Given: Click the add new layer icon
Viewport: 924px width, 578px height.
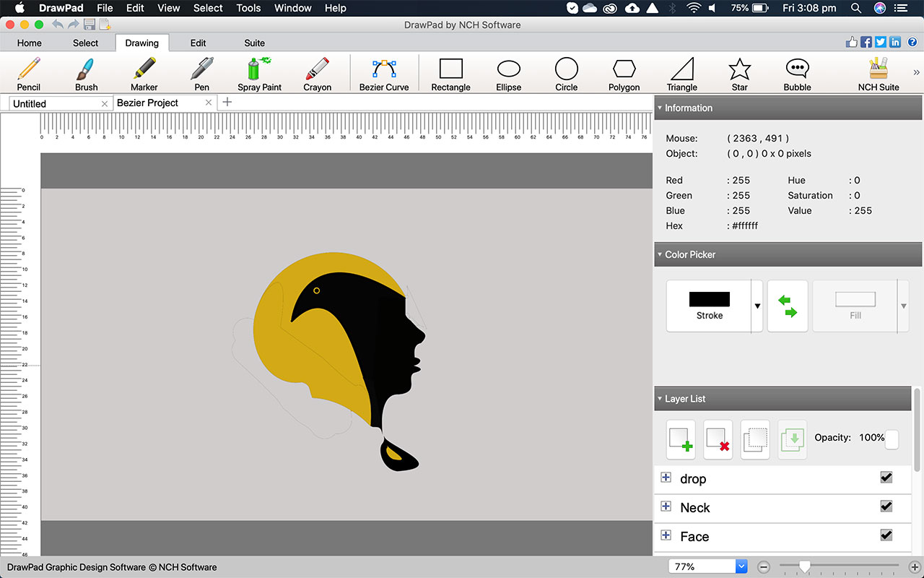Looking at the screenshot, I should click(x=681, y=439).
